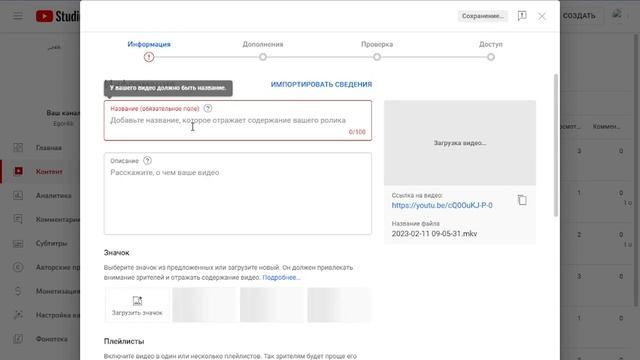
Task: Click the Проверка step circle
Action: 377,57
